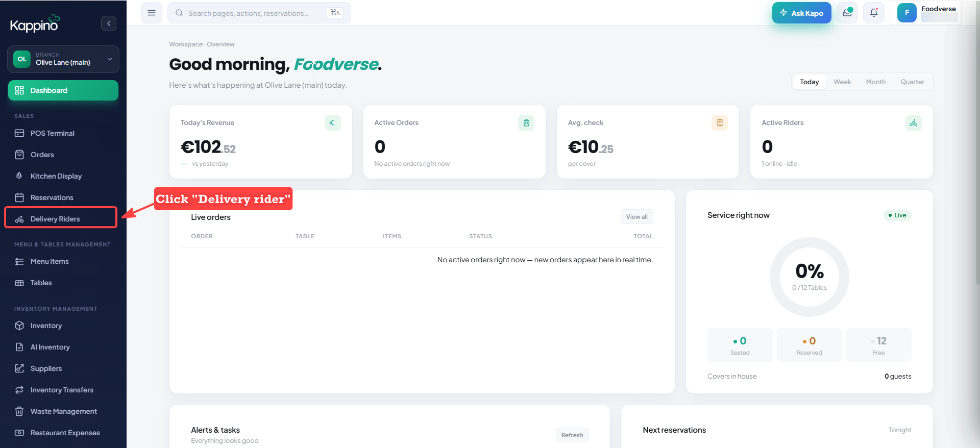980x448 pixels.
Task: Click the Tonight label in Next reservations
Action: (900, 430)
